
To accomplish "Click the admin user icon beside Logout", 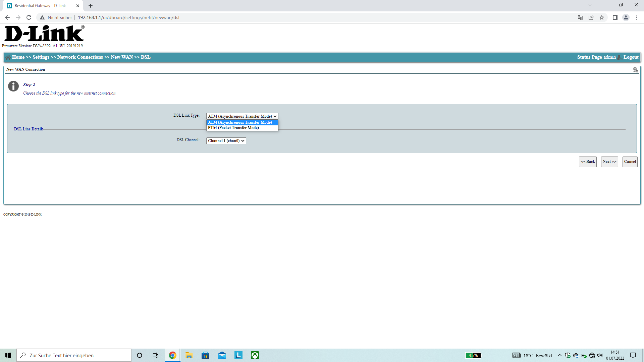I will click(x=620, y=57).
